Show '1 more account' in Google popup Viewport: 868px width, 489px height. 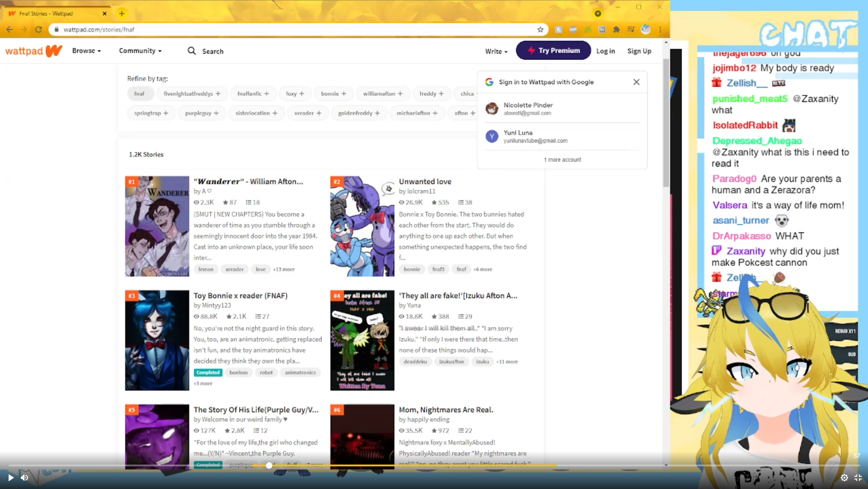(x=563, y=160)
